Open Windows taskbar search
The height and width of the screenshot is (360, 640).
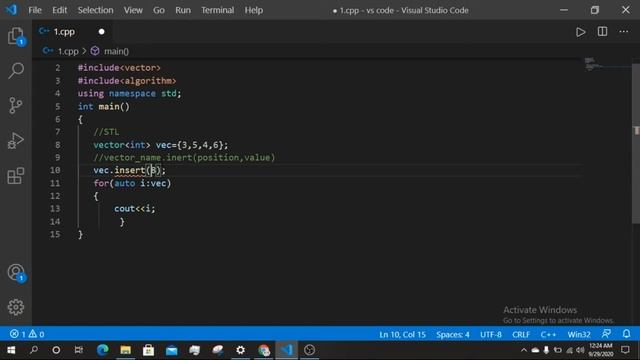(34, 350)
